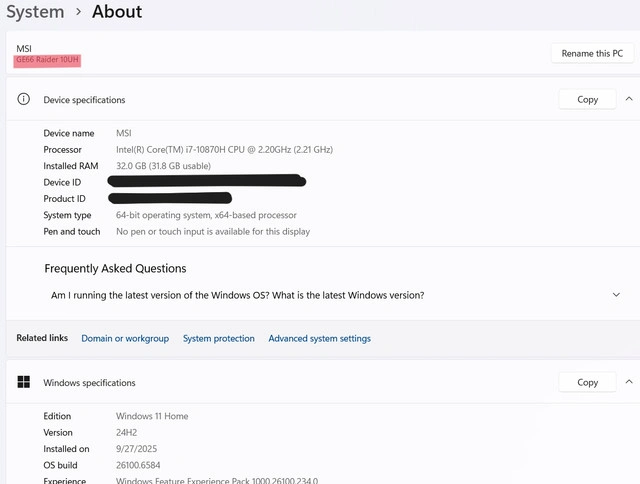Click the Device specifications info icon
The height and width of the screenshot is (484, 640).
pos(24,100)
